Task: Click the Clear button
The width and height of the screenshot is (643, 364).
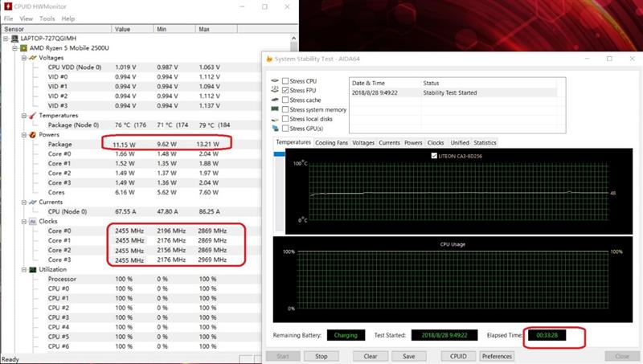Action: 371,356
